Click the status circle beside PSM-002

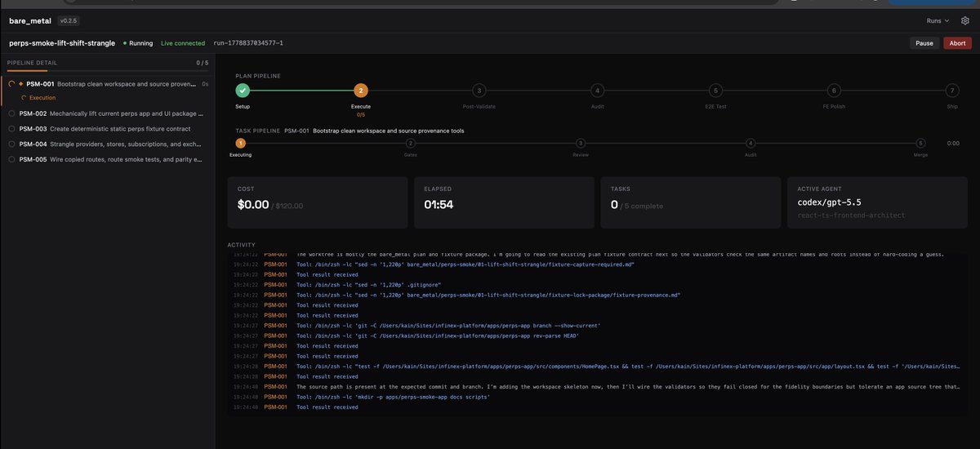(11, 113)
